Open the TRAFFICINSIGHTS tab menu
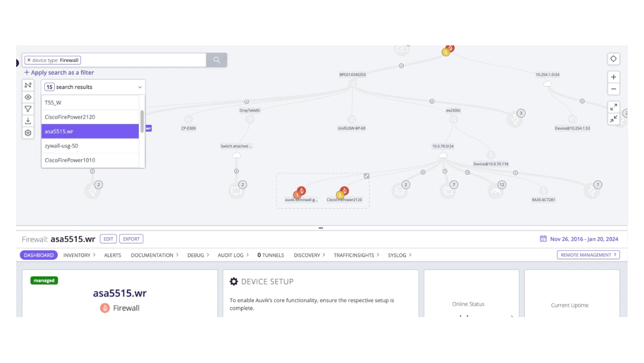The height and width of the screenshot is (363, 644). click(x=357, y=256)
